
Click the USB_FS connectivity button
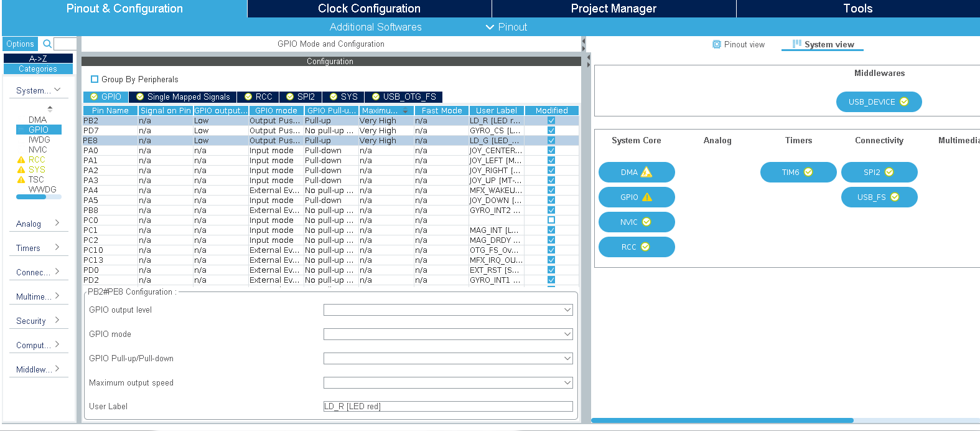(879, 197)
